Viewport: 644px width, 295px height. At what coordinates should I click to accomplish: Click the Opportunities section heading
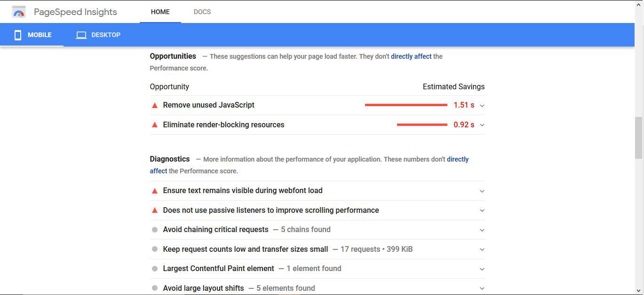173,56
